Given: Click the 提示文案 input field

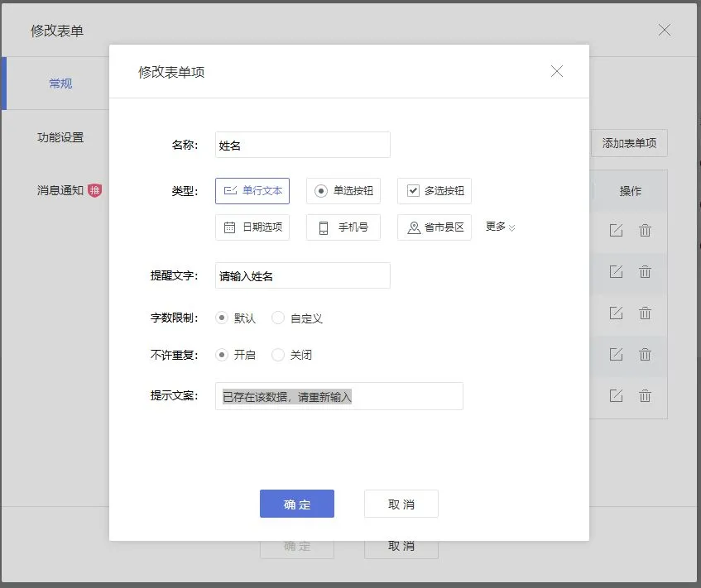Looking at the screenshot, I should pos(338,396).
